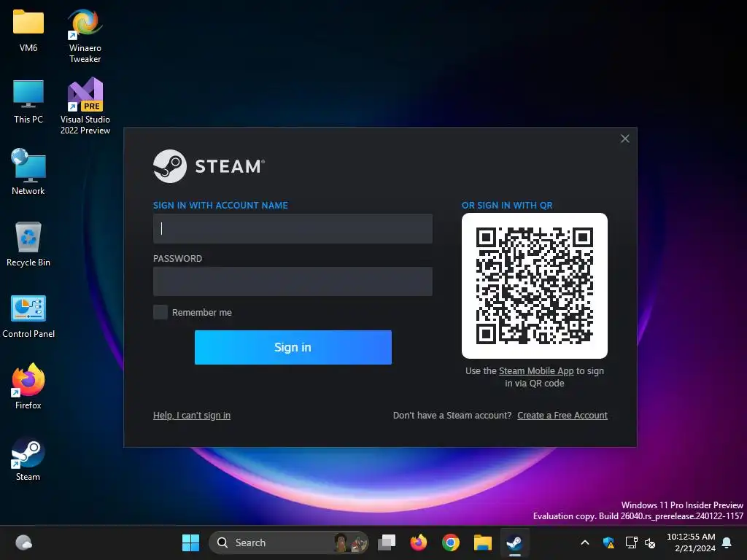Show hidden icons tray chevron

pos(585,542)
